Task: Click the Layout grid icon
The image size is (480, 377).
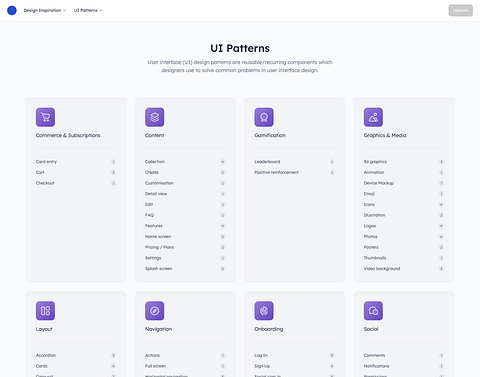Action: point(45,311)
